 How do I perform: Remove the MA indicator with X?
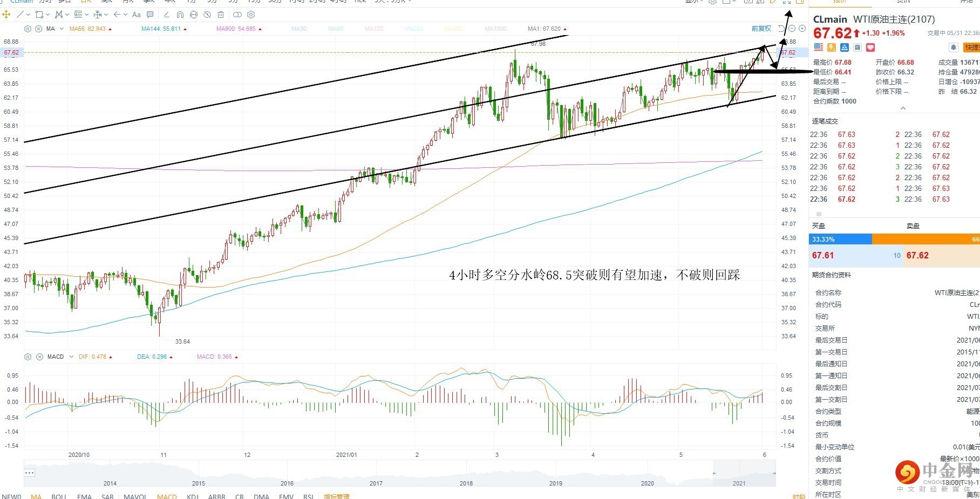[38, 29]
